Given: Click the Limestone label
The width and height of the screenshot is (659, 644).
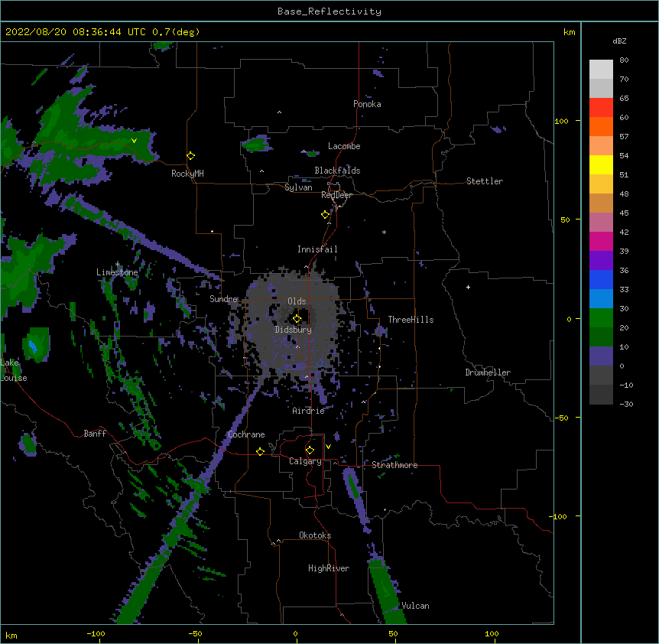Looking at the screenshot, I should pos(117,272).
